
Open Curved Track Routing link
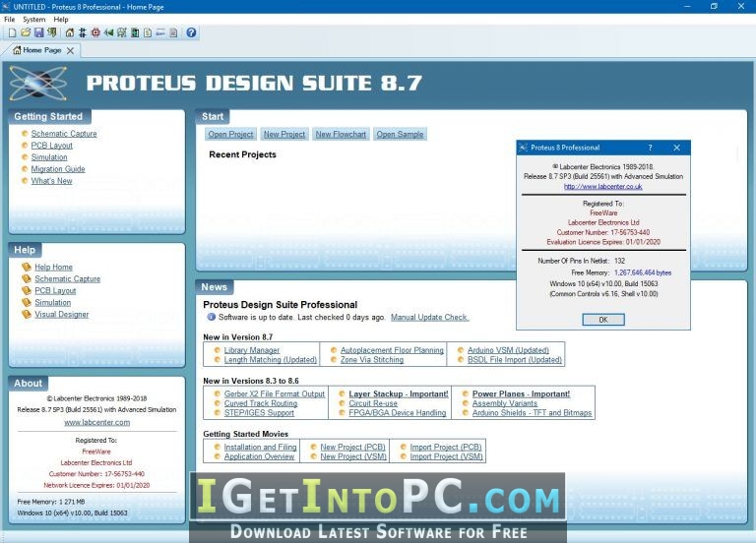coord(261,403)
